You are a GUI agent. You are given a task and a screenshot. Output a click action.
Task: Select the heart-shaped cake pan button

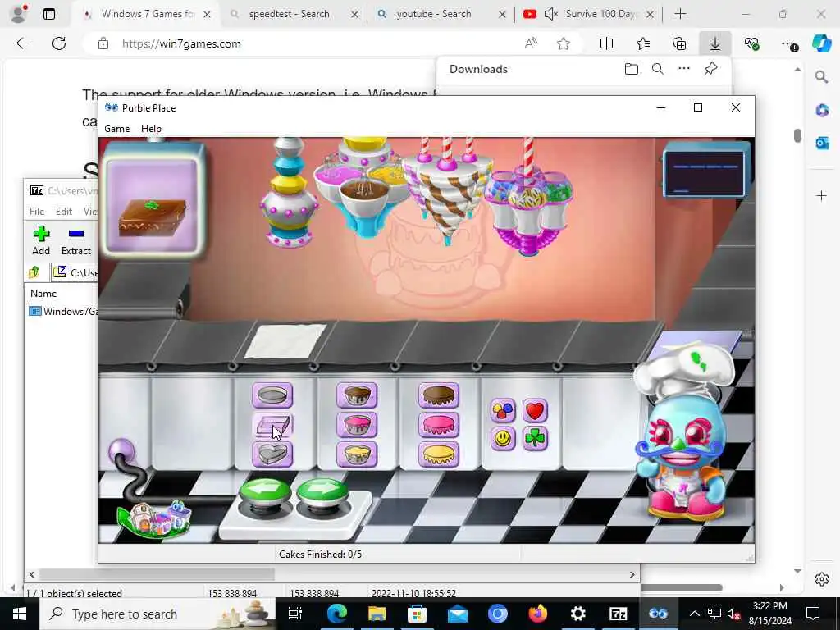[x=272, y=454]
